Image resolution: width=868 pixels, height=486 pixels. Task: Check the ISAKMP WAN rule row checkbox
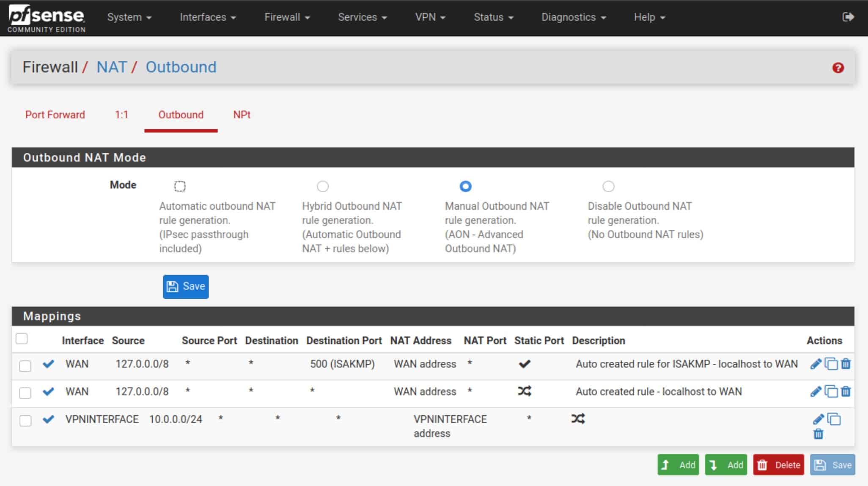tap(25, 366)
